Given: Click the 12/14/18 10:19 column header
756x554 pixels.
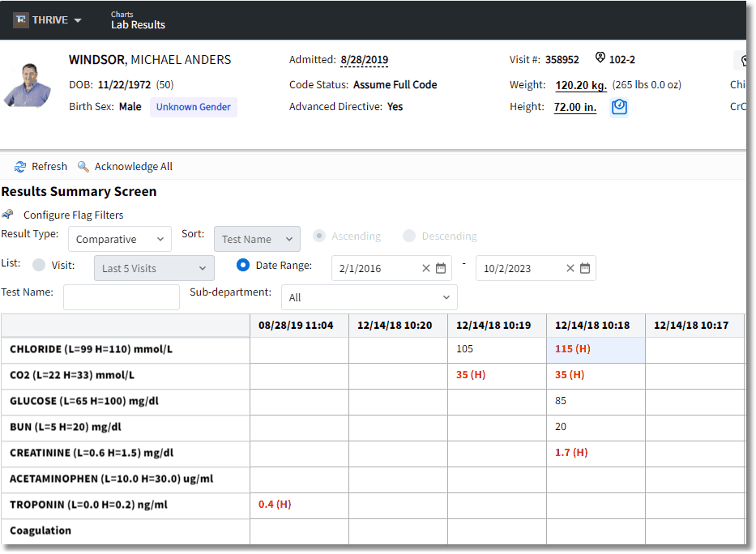Looking at the screenshot, I should pyautogui.click(x=497, y=326).
